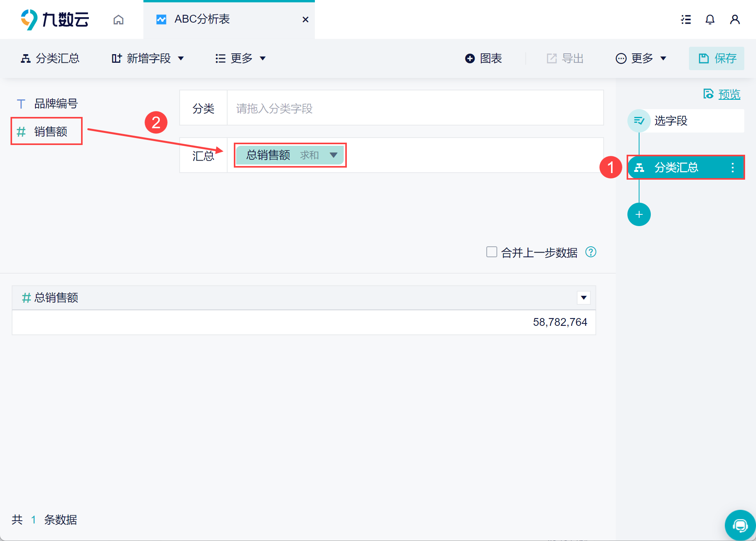Select the 品牌编号 field
This screenshot has height=541, width=756.
pyautogui.click(x=55, y=104)
